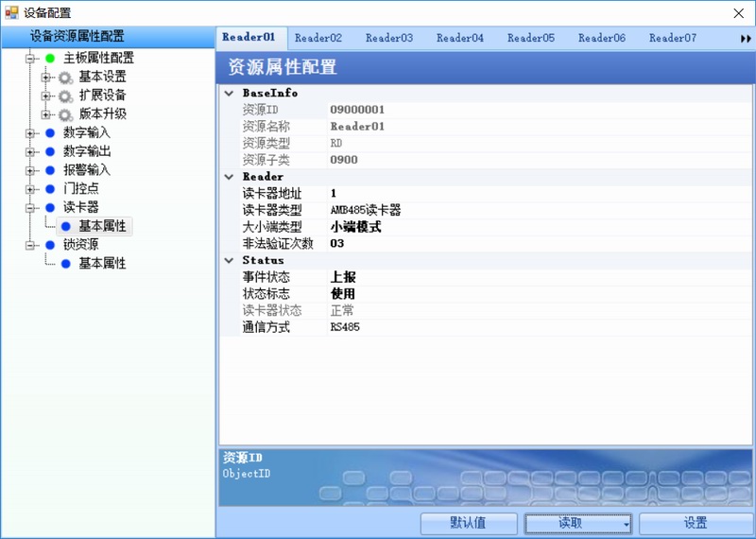Screen dimensions: 756x539
Task: Click the 默认值 button
Action: [x=469, y=523]
